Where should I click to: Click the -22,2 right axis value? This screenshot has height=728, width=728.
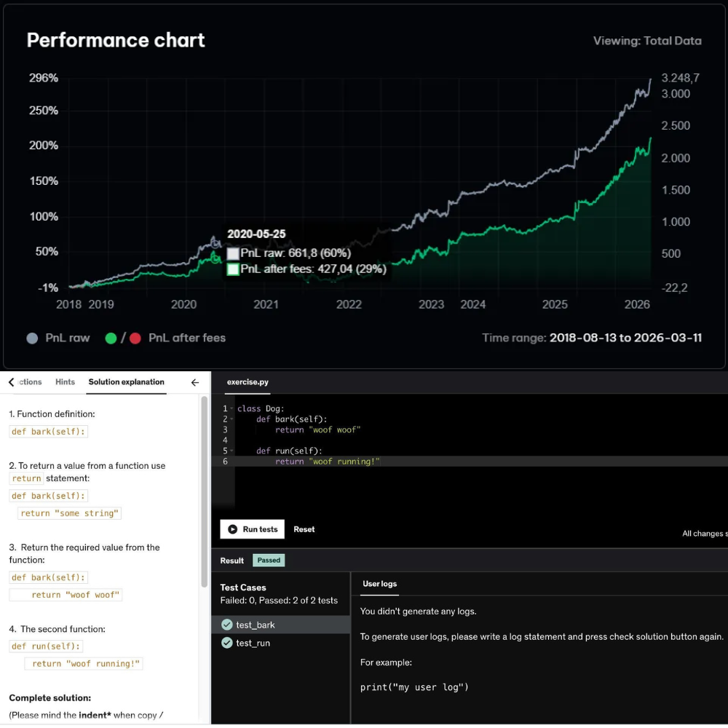coord(675,288)
